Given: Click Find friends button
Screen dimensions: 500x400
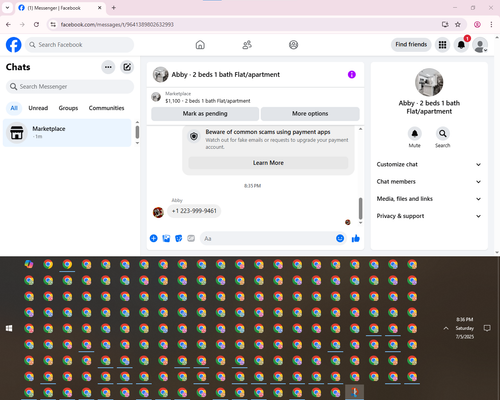Looking at the screenshot, I should 411,45.
